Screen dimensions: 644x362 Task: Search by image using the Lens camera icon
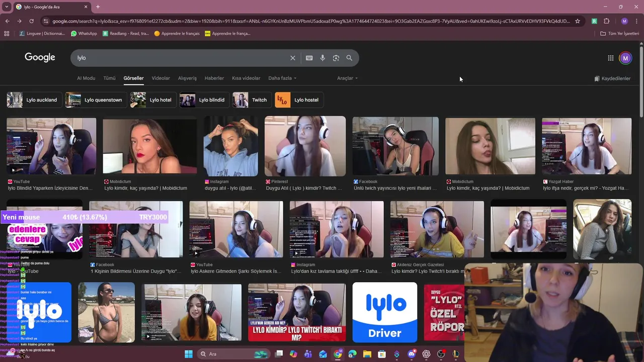336,58
